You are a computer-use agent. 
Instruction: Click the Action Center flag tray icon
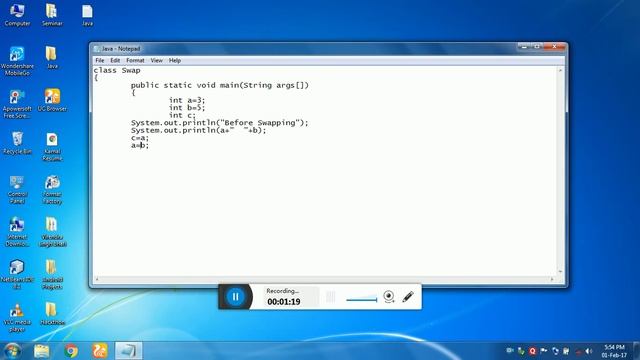pos(544,351)
